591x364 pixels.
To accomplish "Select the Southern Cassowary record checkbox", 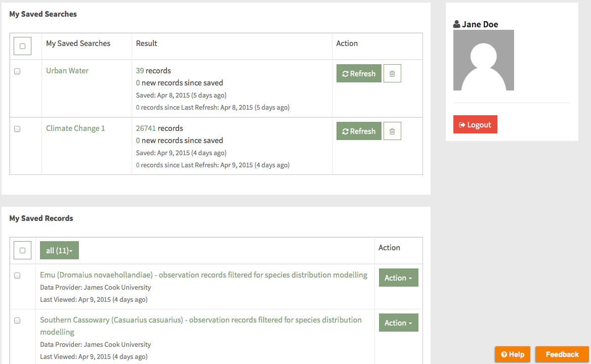I will coord(17,321).
